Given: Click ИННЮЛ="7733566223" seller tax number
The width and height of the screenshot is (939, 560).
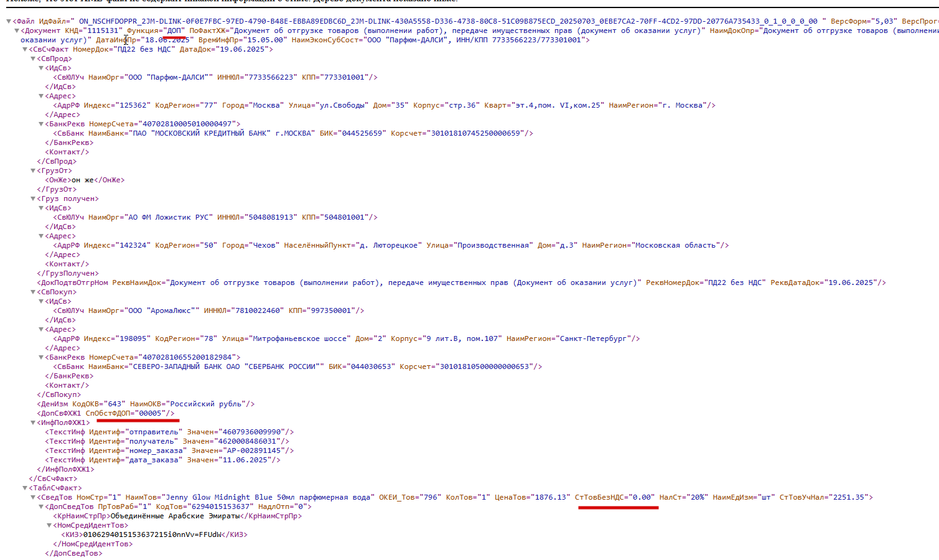Looking at the screenshot, I should point(257,77).
